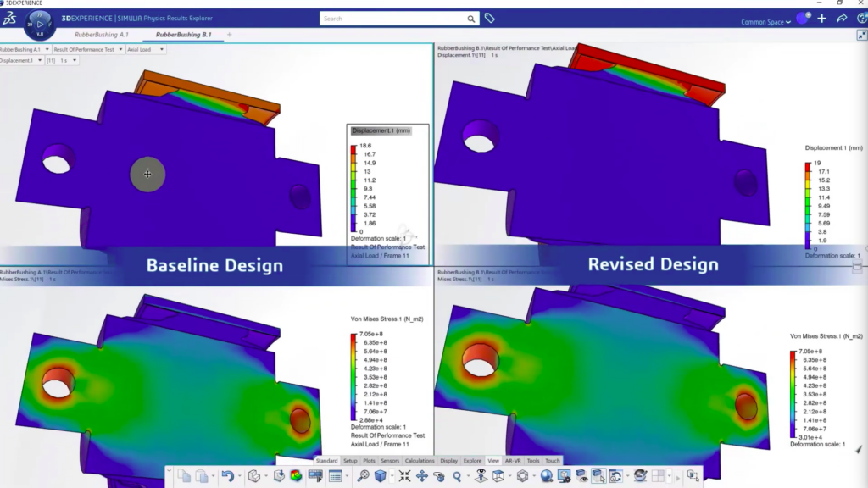Open the Axial Load dropdown
The height and width of the screenshot is (488, 868).
pos(146,49)
